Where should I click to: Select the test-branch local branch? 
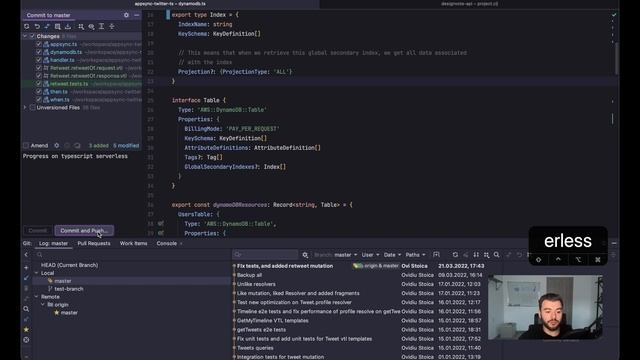click(x=69, y=289)
